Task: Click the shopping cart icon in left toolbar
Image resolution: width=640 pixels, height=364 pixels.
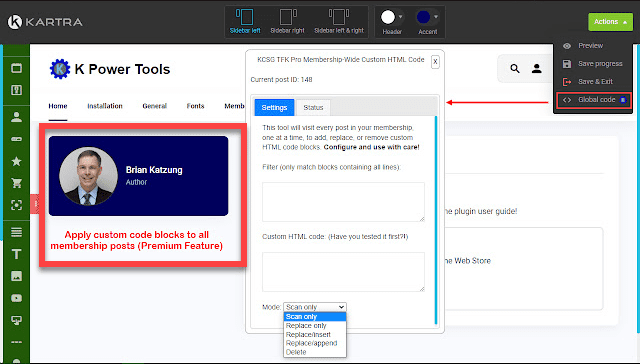Action: tap(16, 183)
